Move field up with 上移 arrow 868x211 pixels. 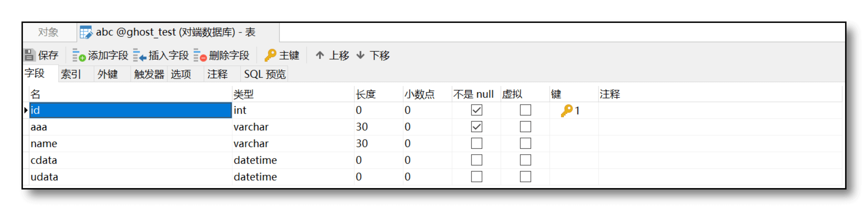(x=320, y=55)
